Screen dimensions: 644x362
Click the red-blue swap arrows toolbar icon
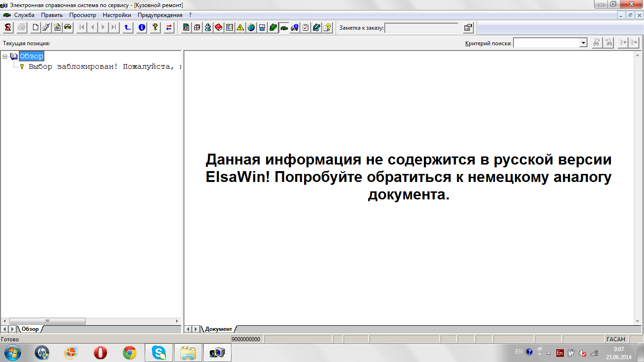point(168,27)
